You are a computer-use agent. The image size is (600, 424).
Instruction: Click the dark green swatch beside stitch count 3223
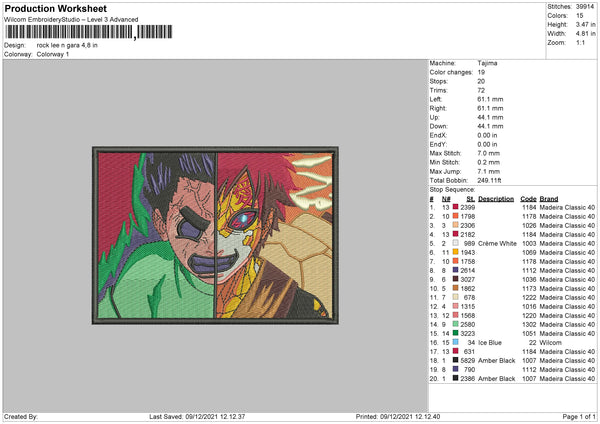(x=455, y=333)
